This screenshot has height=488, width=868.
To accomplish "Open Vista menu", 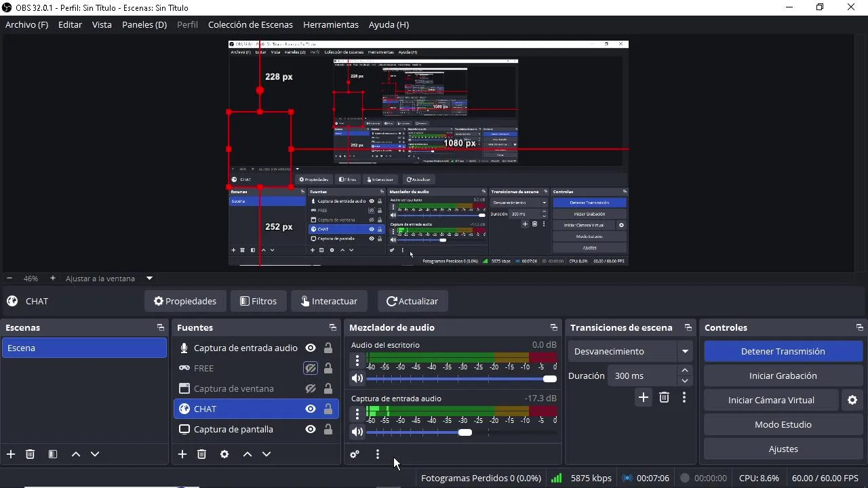I will 102,24.
